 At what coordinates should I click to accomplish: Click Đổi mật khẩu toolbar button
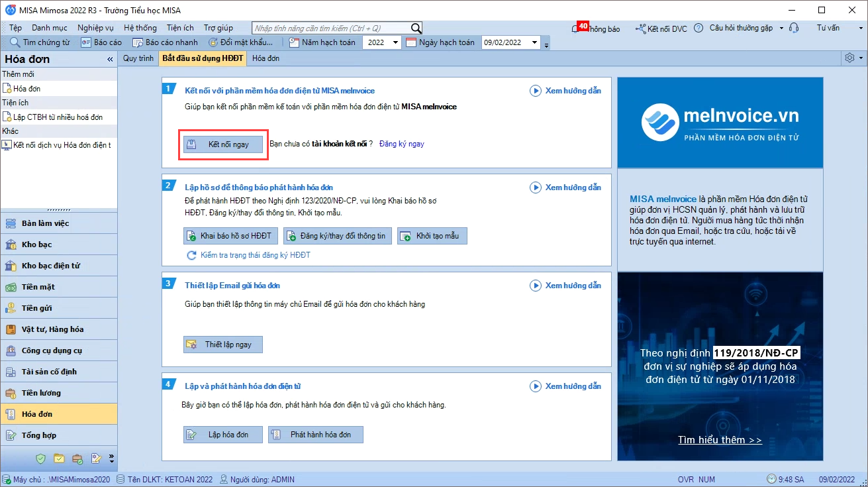coord(240,42)
